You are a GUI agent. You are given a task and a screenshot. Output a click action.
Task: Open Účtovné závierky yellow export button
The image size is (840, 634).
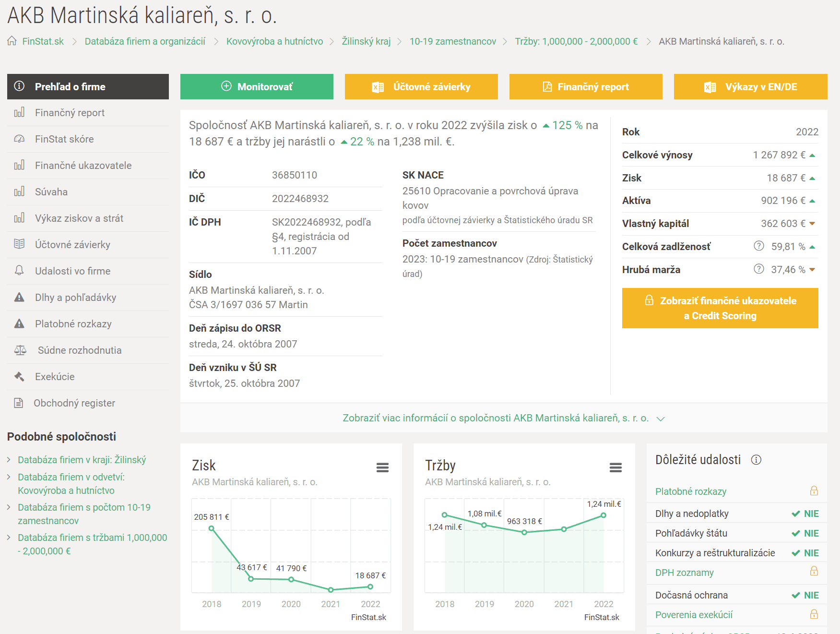(x=421, y=87)
